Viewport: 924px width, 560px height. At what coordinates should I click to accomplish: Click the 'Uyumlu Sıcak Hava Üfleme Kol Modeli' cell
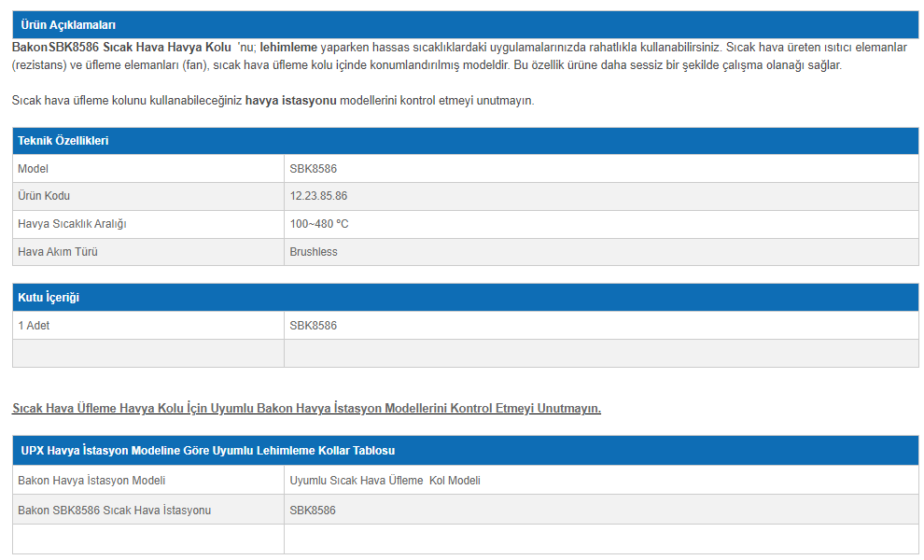point(601,481)
